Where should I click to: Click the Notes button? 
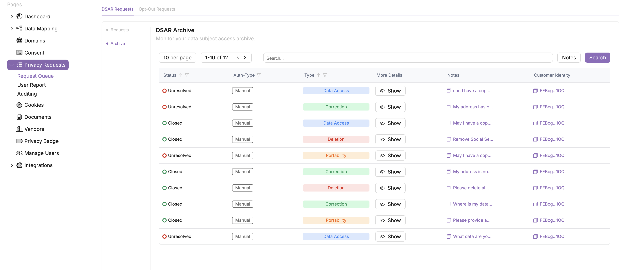click(569, 58)
